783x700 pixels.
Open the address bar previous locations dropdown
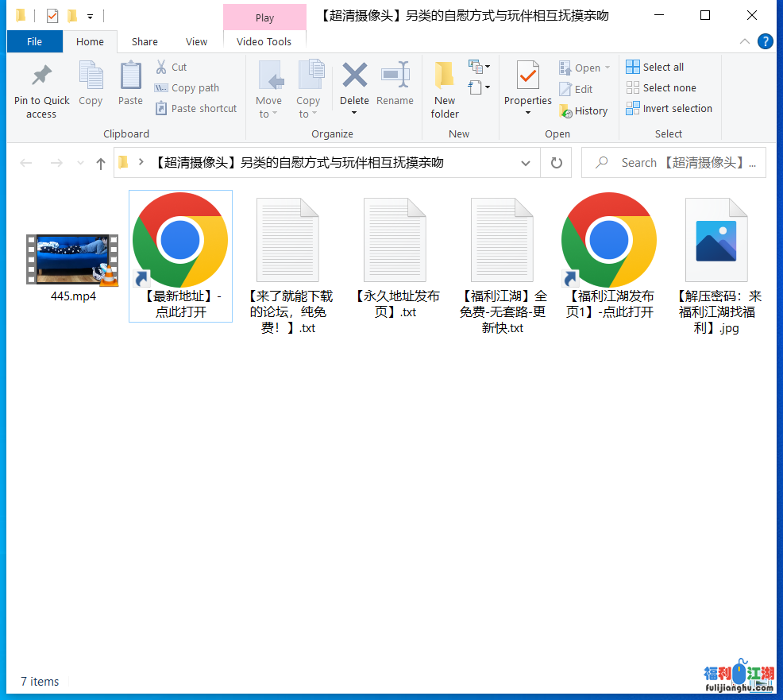click(x=526, y=163)
